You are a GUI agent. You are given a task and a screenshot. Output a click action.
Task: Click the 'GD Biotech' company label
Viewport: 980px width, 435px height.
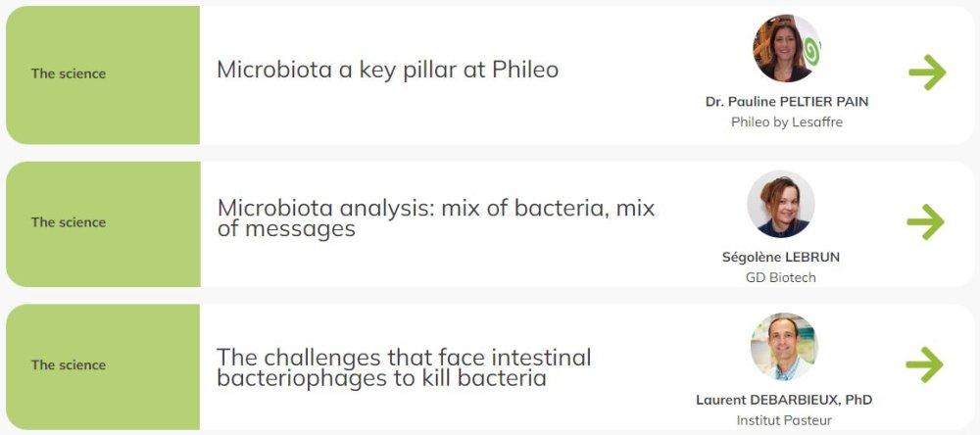click(780, 277)
